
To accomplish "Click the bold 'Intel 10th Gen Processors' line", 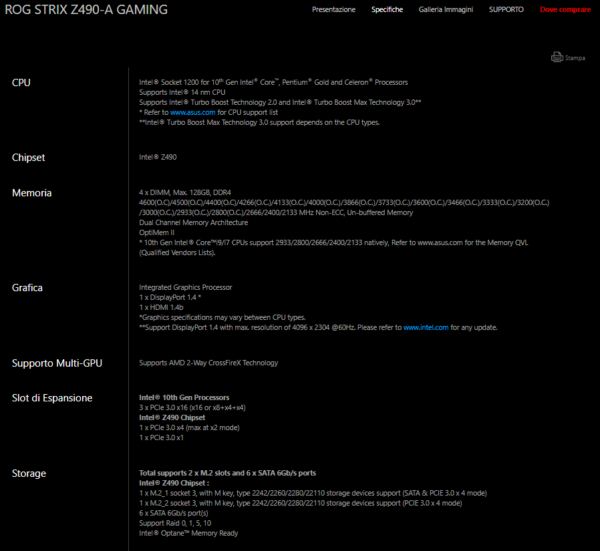I will point(184,398).
